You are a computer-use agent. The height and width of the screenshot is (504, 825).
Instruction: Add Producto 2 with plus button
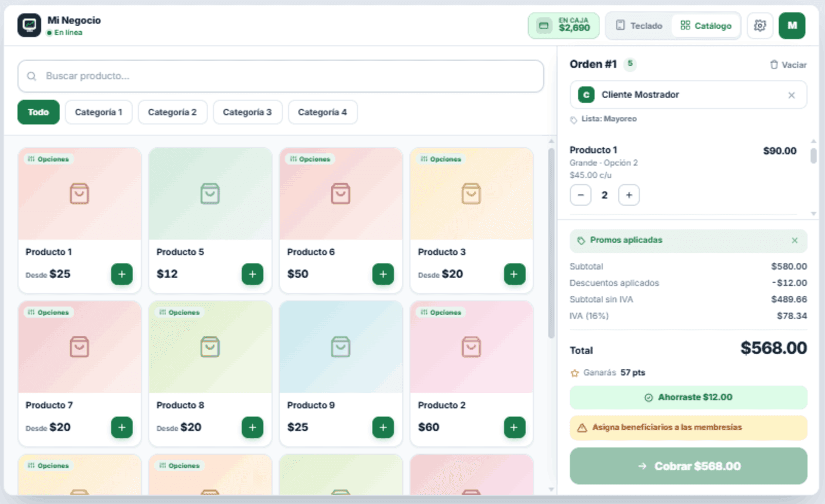pos(514,427)
